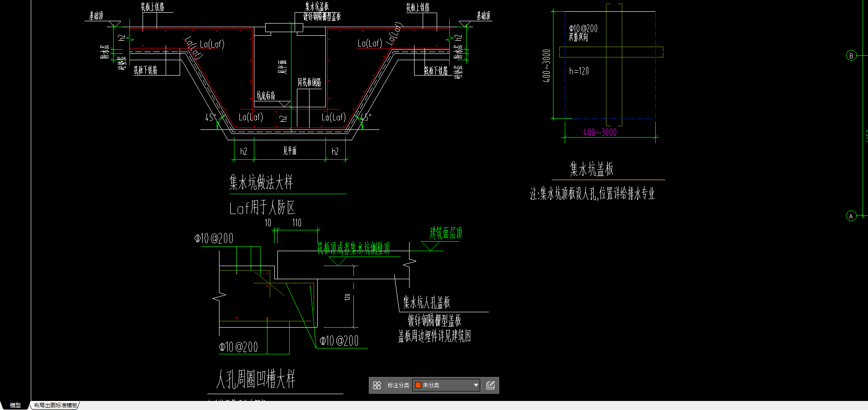868x410 pixels.
Task: Select the label 集水坑人孔盖板
Action: coord(426,302)
